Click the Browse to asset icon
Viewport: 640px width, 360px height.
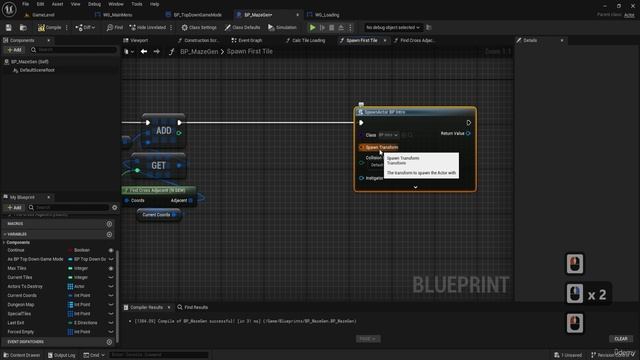click(23, 27)
